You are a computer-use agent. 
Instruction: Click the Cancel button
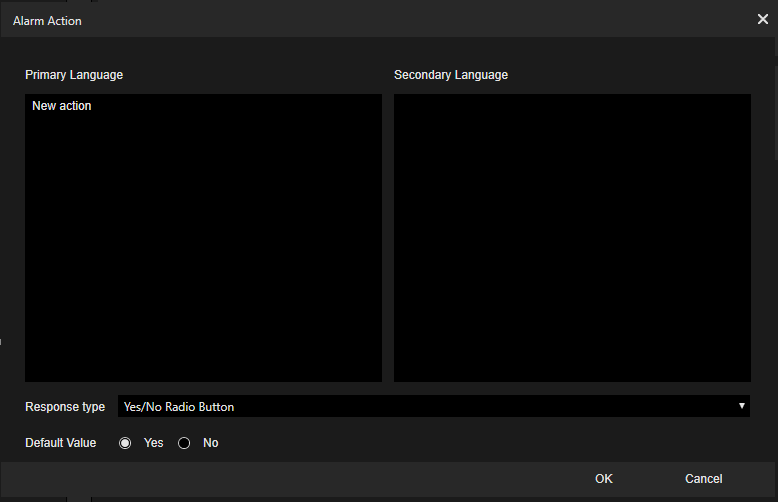click(x=704, y=479)
